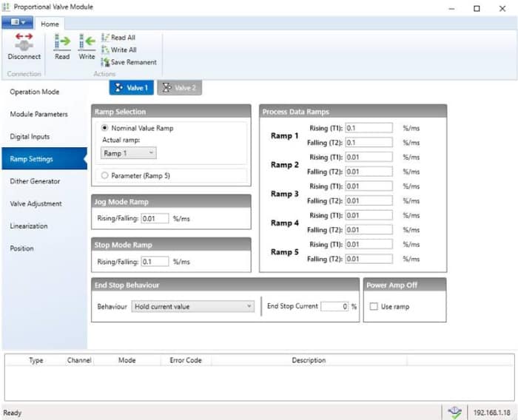518x420 pixels.
Task: Click Write All in the ribbon
Action: point(118,50)
